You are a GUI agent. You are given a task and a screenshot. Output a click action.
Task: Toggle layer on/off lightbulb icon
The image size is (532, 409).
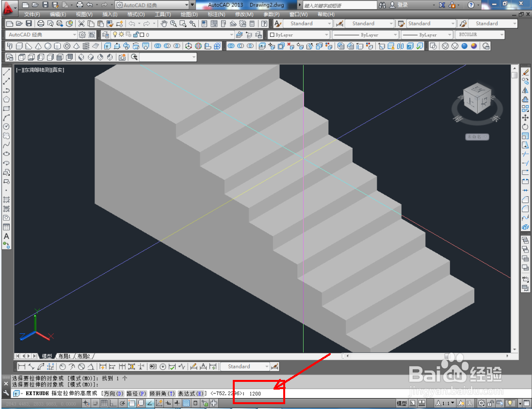[x=115, y=34]
